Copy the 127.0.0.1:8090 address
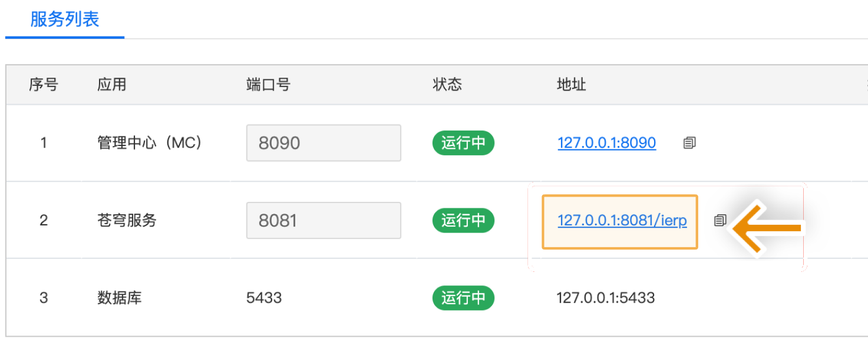 689,143
